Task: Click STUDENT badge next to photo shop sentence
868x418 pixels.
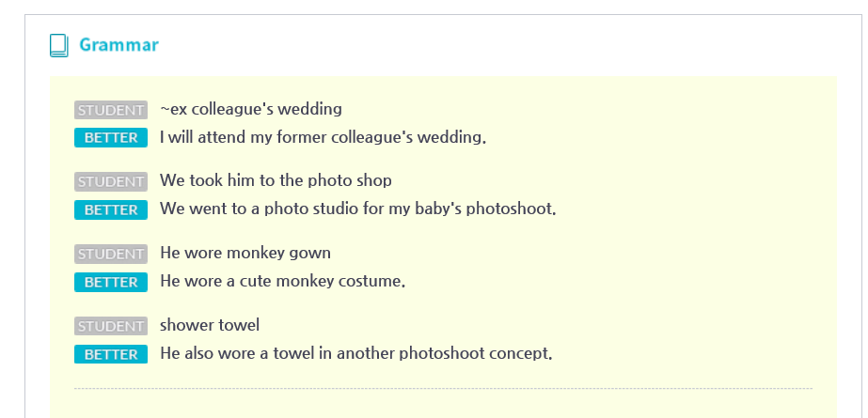Action: click(x=111, y=181)
